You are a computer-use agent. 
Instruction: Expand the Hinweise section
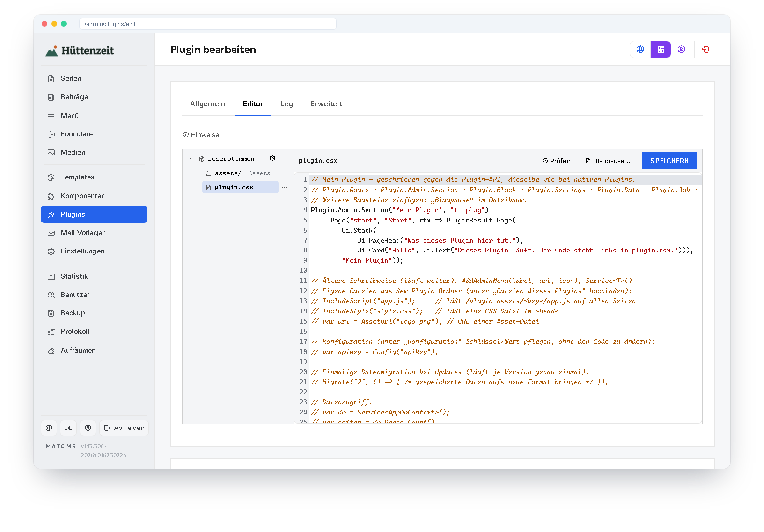point(201,135)
